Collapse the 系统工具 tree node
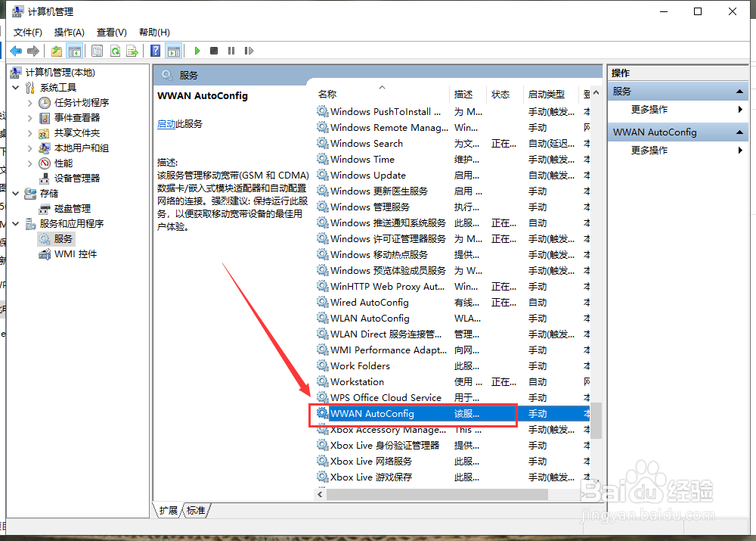756x541 pixels. coord(15,87)
